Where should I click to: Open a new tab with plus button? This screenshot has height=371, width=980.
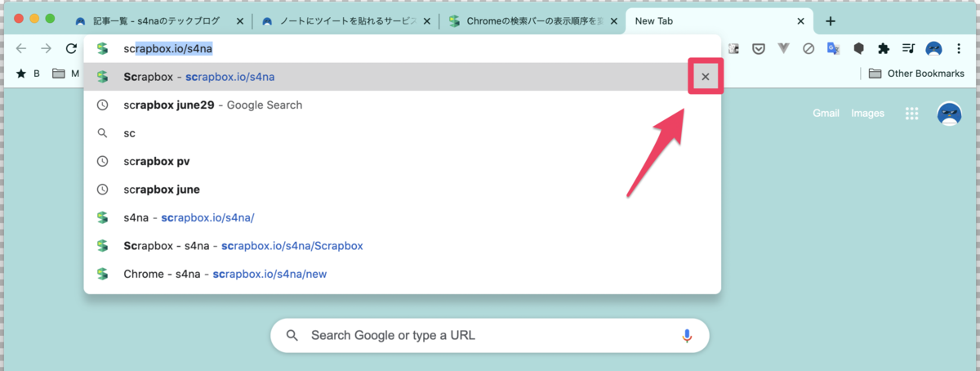click(831, 21)
